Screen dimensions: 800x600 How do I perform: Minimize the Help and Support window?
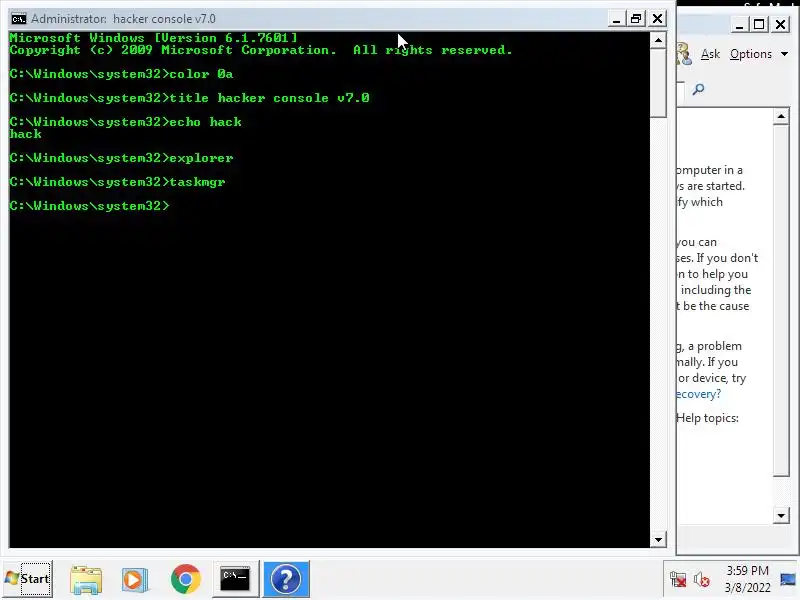739,24
